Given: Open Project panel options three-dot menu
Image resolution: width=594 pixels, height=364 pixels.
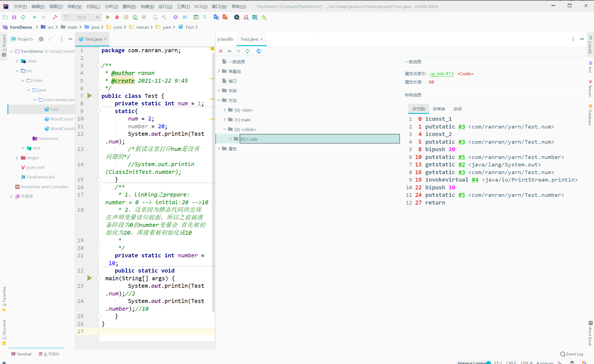Looking at the screenshot, I should 62,39.
